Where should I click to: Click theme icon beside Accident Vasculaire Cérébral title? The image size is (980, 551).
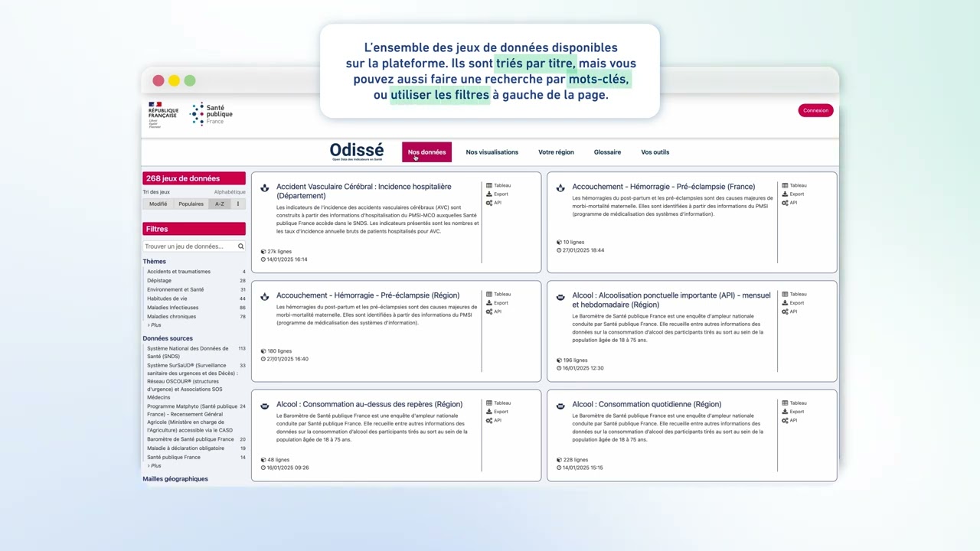(x=265, y=187)
